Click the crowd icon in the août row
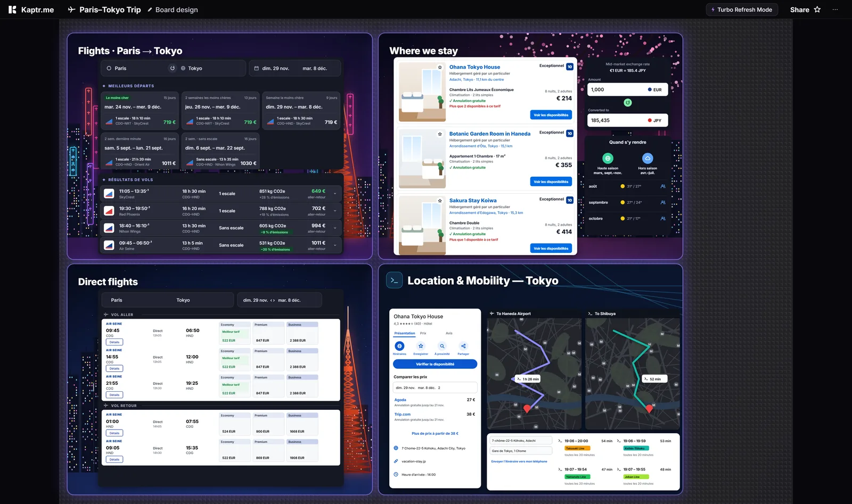 tap(663, 186)
